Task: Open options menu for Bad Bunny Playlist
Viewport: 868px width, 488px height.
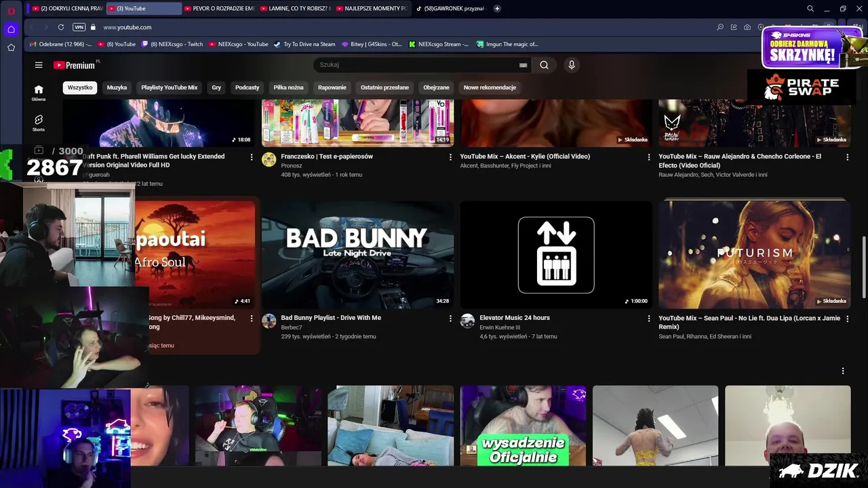Action: point(450,319)
